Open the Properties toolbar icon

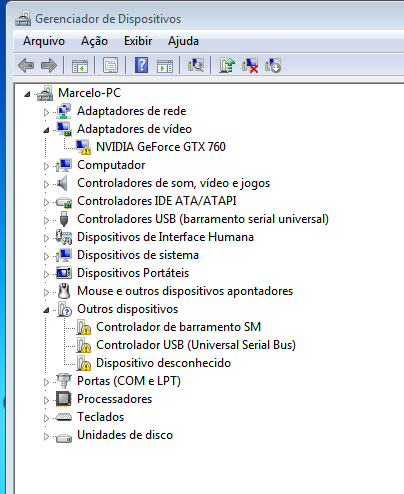(110, 65)
